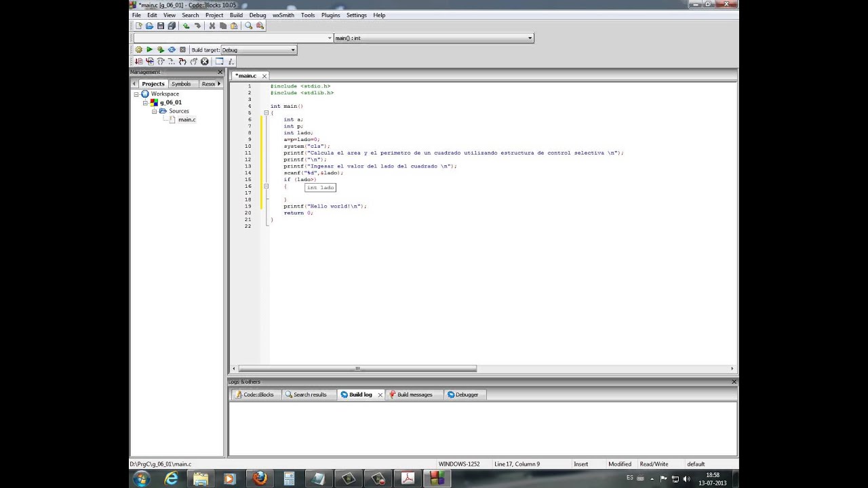Select main.c in the project tree
Screen dimensions: 868x488
click(x=186, y=119)
